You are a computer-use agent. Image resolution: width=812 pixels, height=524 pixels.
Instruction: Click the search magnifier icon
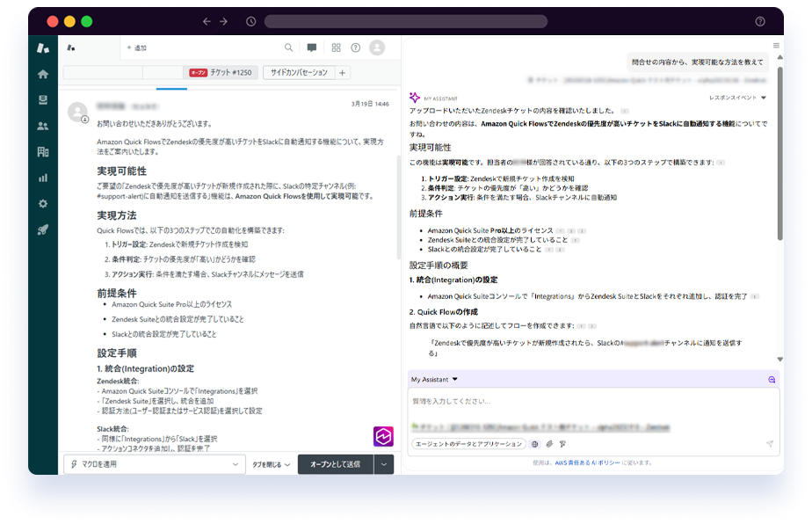289,47
